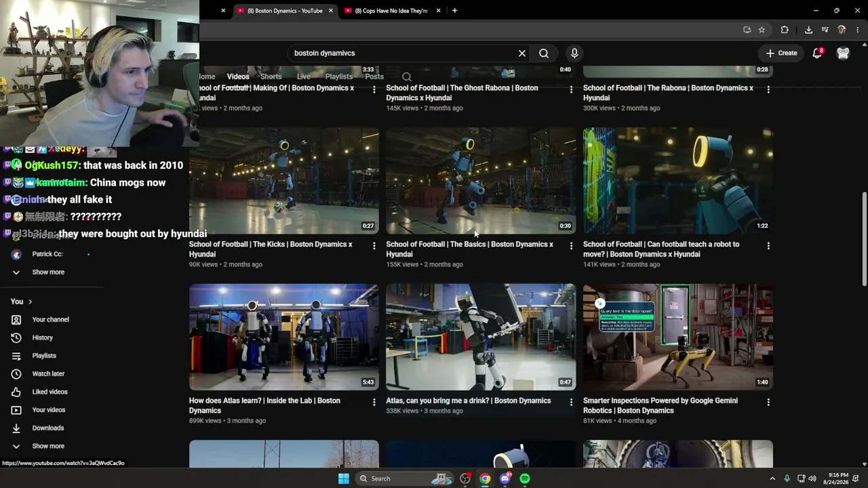
Task: Click the magnifier search button
Action: pyautogui.click(x=544, y=53)
